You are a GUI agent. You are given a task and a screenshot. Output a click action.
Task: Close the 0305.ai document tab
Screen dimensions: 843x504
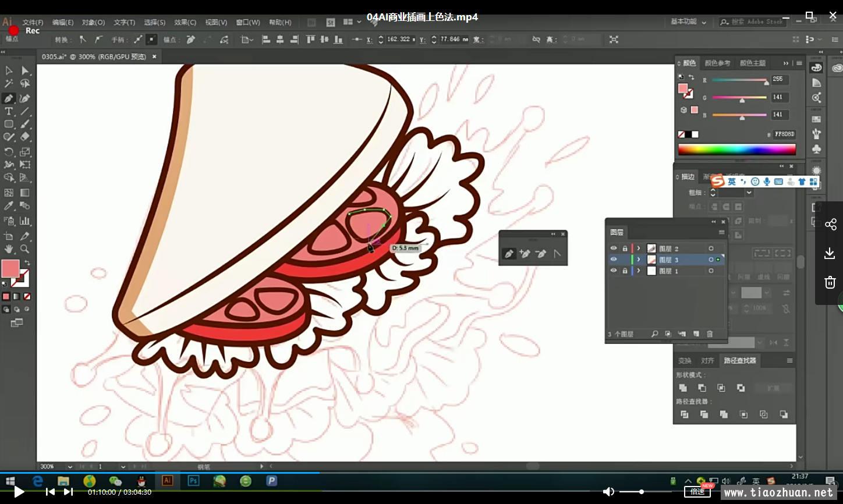tap(154, 56)
